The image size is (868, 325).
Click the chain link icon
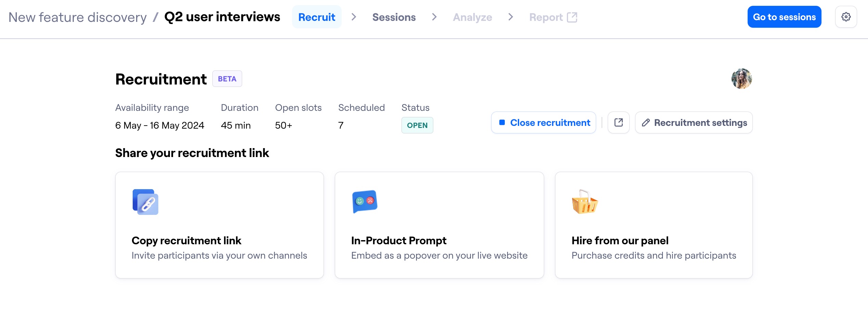click(145, 202)
